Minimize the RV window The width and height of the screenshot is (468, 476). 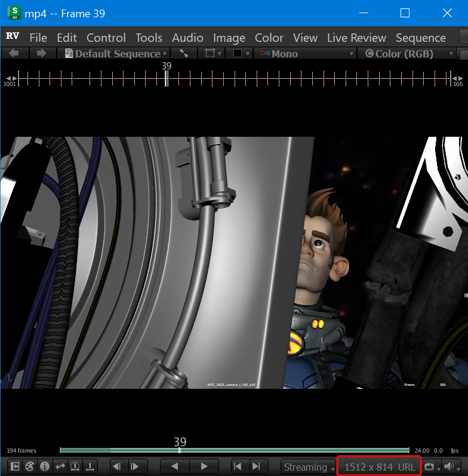coord(364,13)
